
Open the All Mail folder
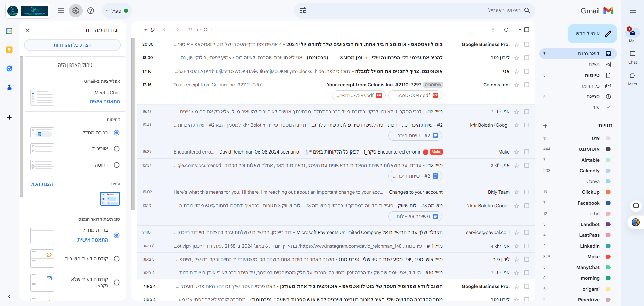(x=578, y=86)
